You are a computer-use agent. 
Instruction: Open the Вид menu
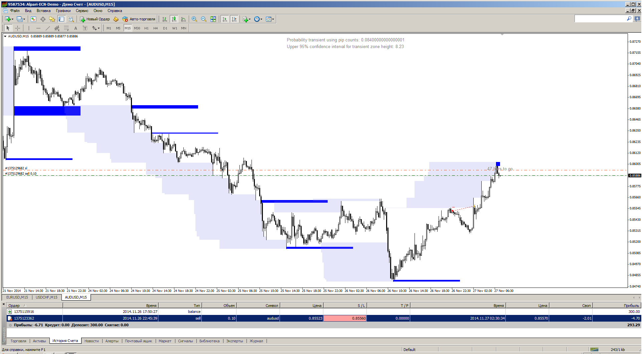coord(28,11)
